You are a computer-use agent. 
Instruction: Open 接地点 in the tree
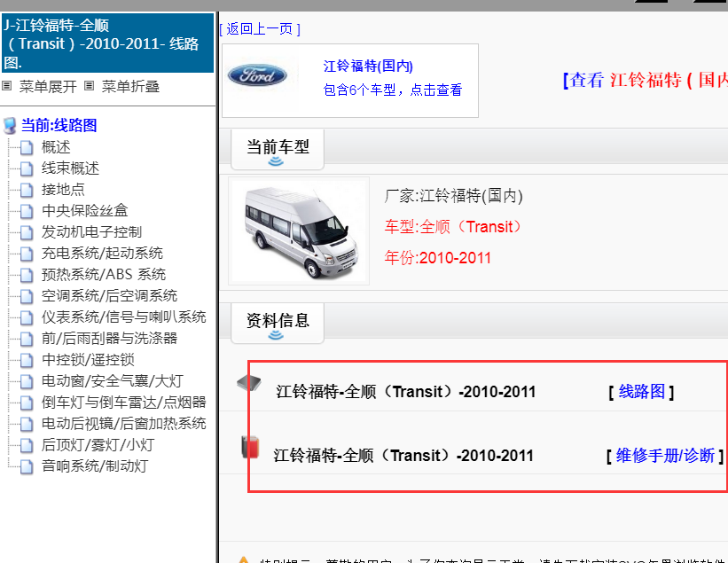63,190
